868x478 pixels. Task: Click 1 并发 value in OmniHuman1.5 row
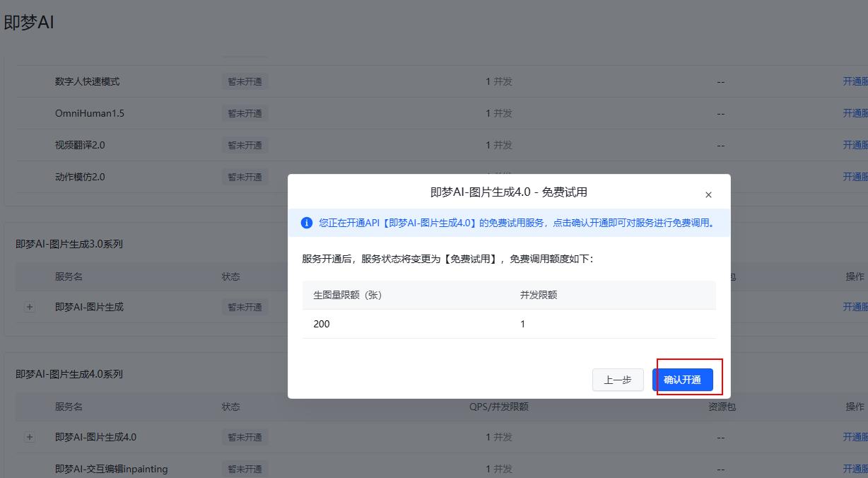pos(499,113)
